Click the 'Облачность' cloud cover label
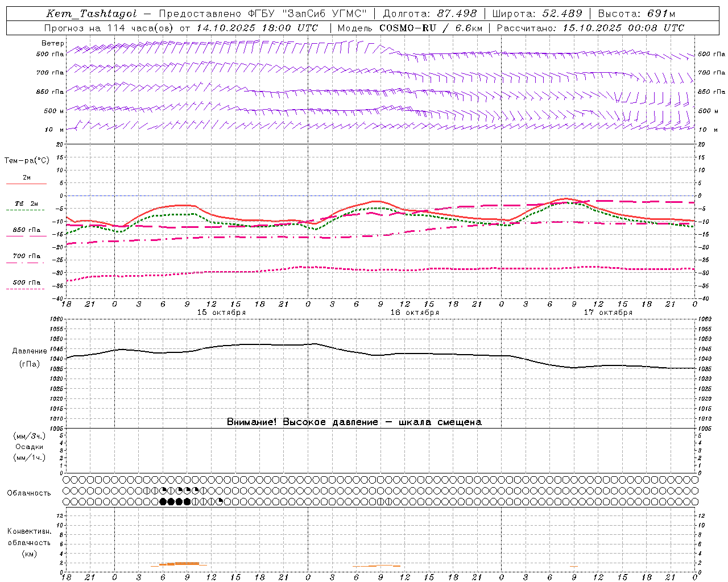The image size is (728, 582). point(29,493)
